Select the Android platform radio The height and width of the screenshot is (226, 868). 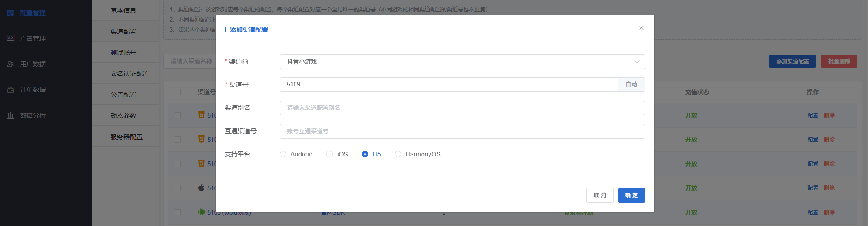tap(283, 154)
